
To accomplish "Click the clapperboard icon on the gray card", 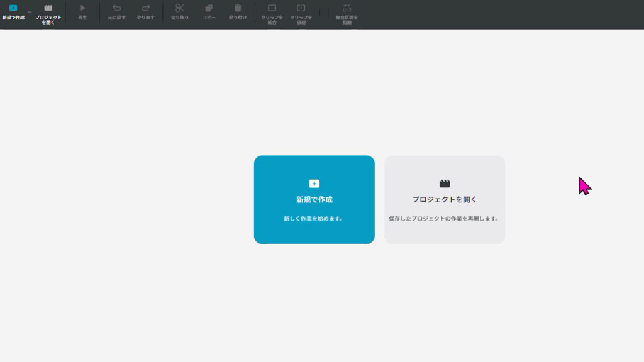I will tap(445, 184).
